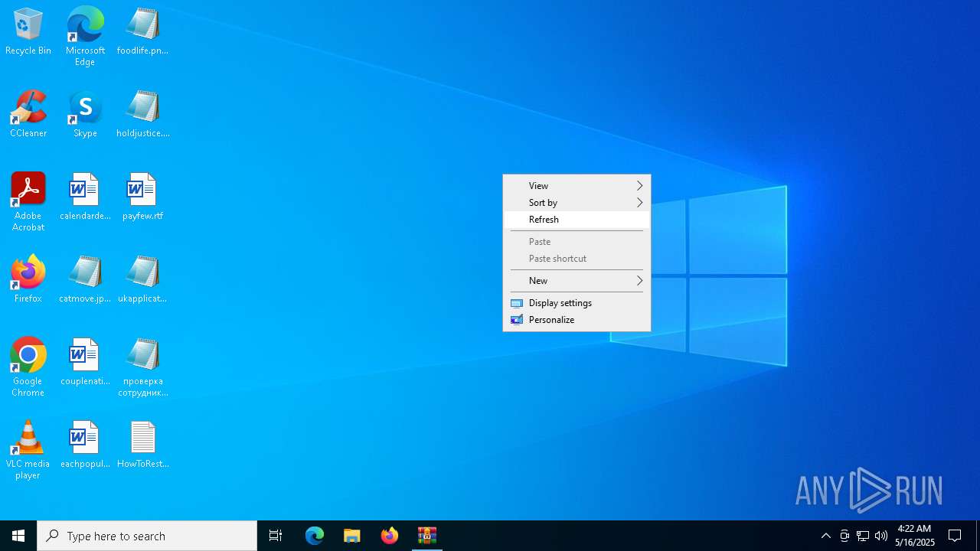Select the catmove.jpg file icon
The height and width of the screenshot is (551, 980).
[85, 279]
